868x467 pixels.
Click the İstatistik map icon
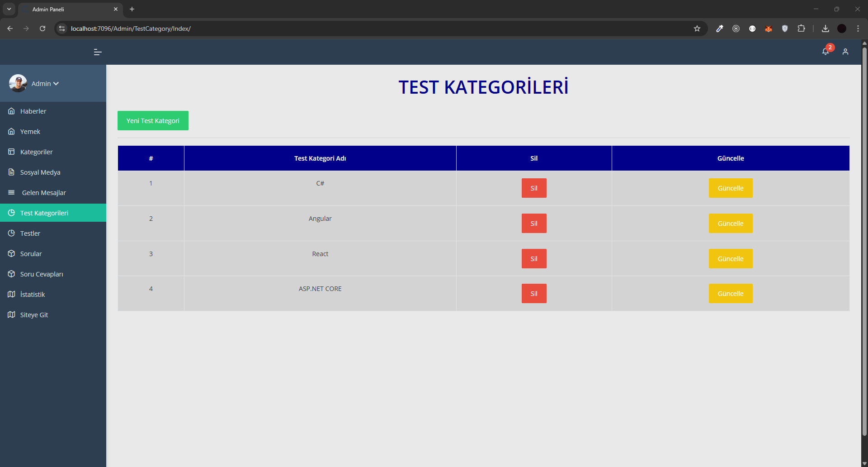click(11, 295)
